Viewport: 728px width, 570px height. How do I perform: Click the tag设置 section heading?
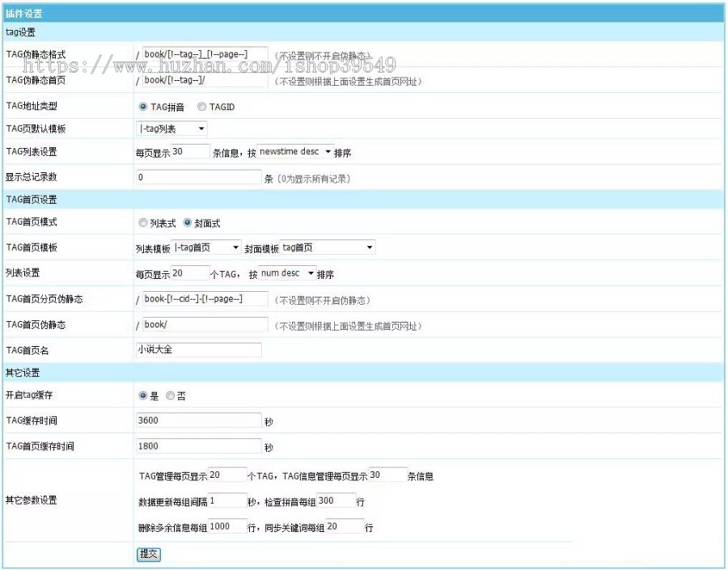[x=20, y=32]
